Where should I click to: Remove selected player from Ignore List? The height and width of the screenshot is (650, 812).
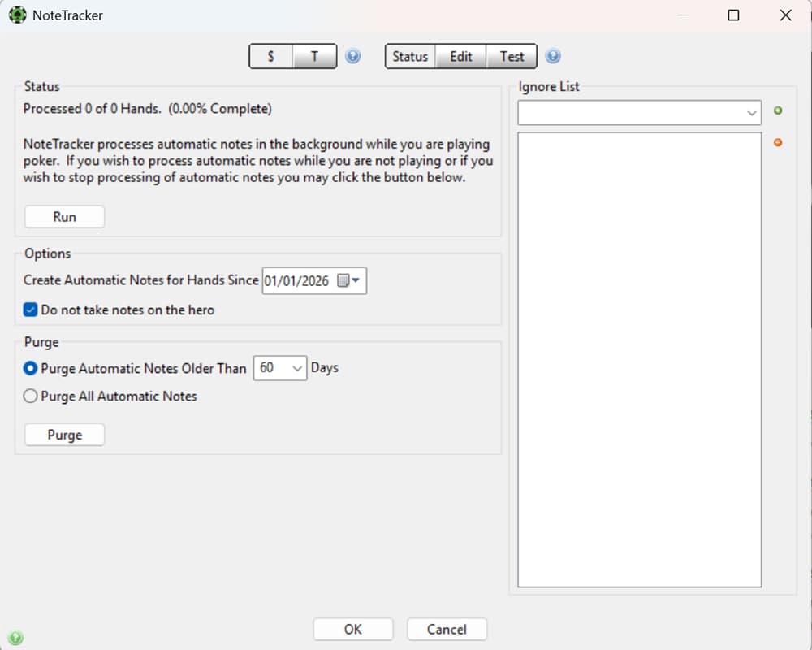pos(778,141)
